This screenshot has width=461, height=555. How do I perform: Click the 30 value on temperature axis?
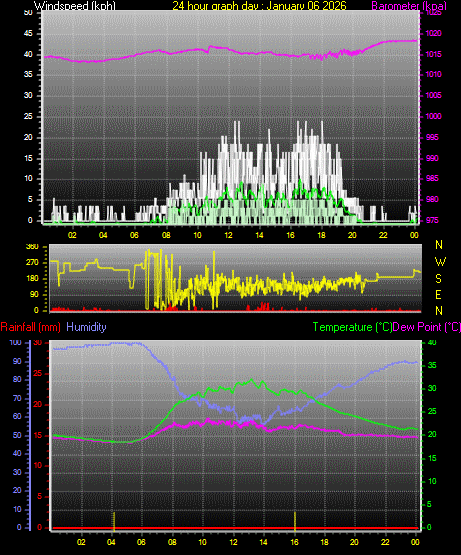coord(432,388)
